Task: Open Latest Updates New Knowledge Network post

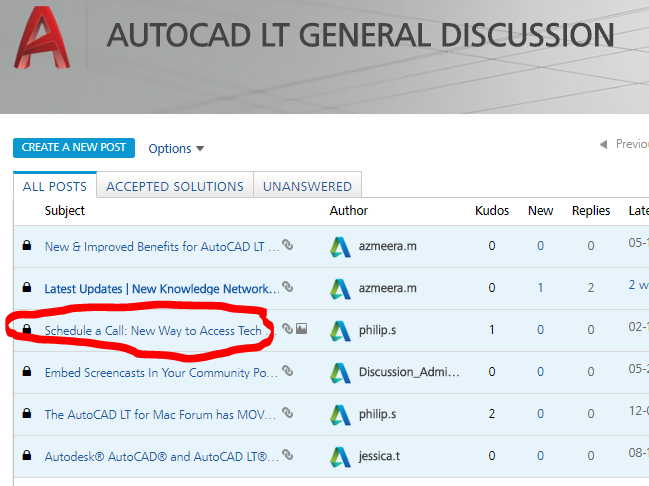Action: (162, 289)
